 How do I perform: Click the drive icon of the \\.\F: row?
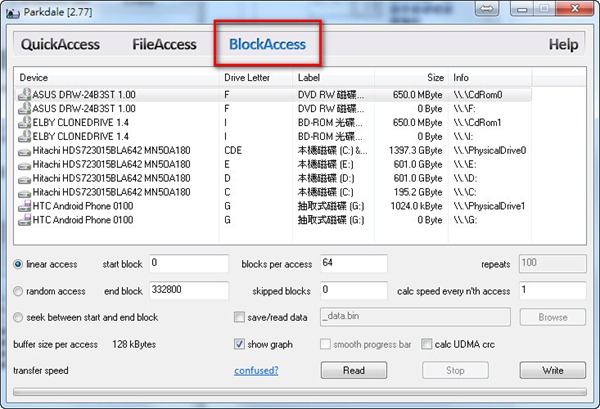pyautogui.click(x=24, y=108)
